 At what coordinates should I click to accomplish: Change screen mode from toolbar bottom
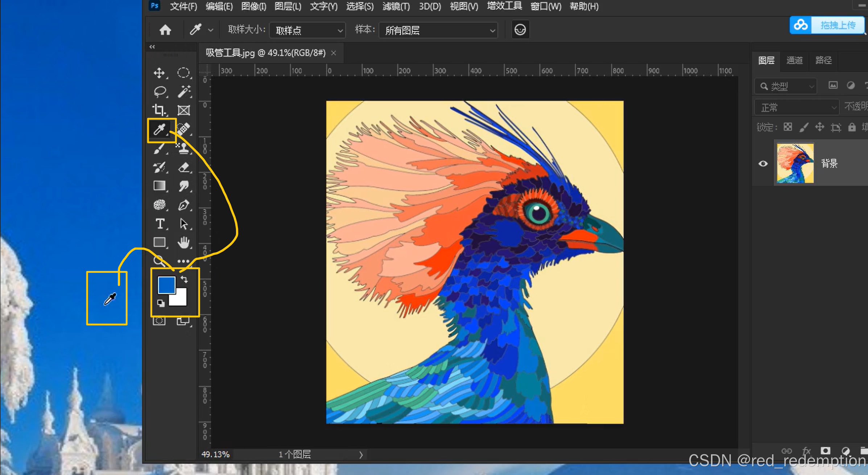pos(183,321)
